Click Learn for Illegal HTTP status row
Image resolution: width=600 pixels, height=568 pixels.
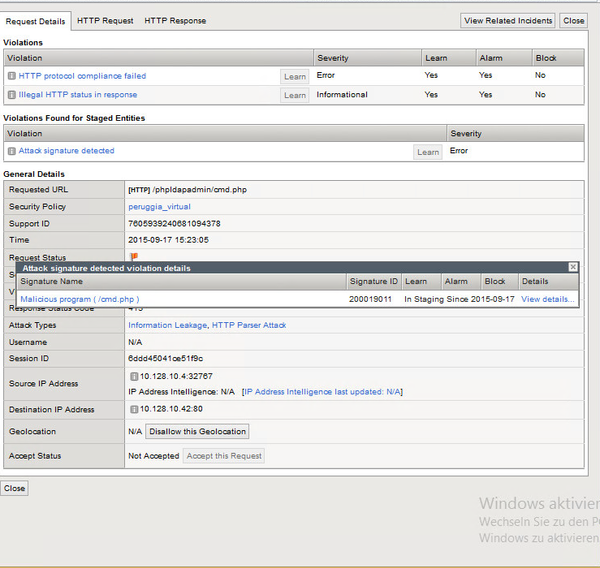coord(295,95)
